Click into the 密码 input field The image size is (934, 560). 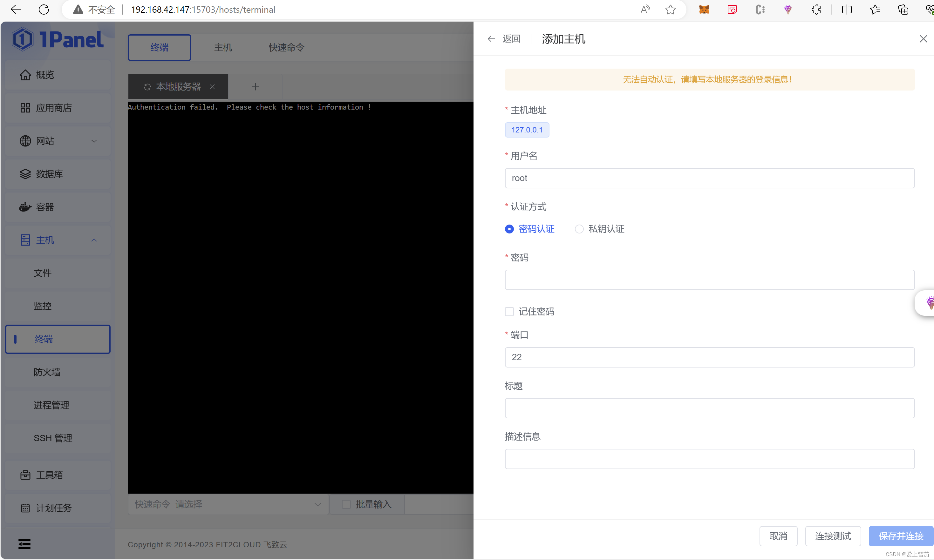pos(709,280)
